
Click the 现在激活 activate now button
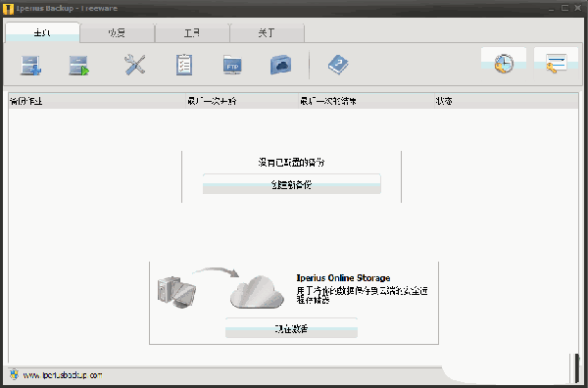click(x=291, y=328)
